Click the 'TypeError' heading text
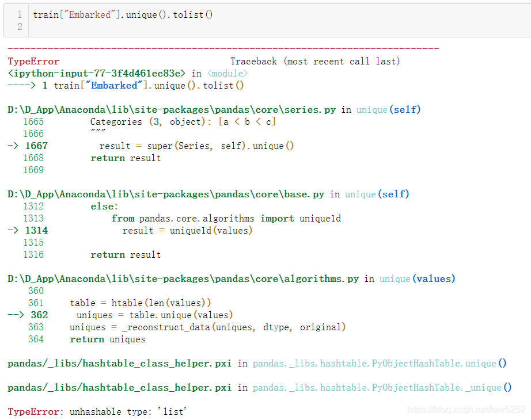Image resolution: width=531 pixels, height=420 pixels. pyautogui.click(x=33, y=61)
